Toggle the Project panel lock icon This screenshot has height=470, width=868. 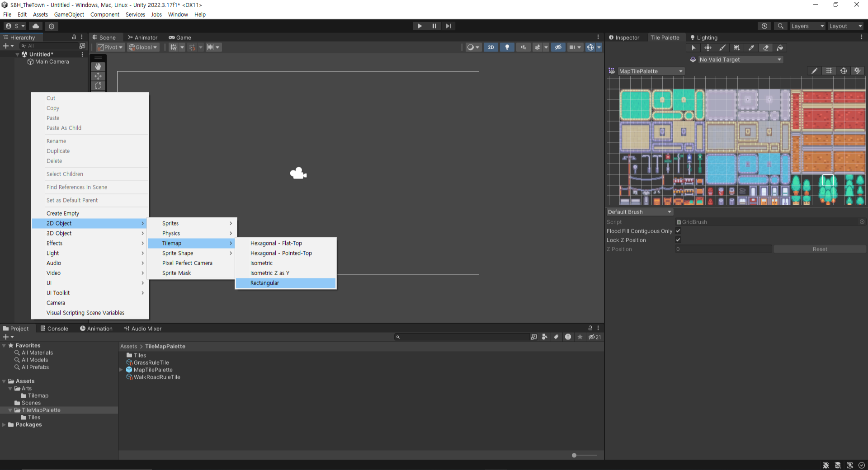(590, 328)
